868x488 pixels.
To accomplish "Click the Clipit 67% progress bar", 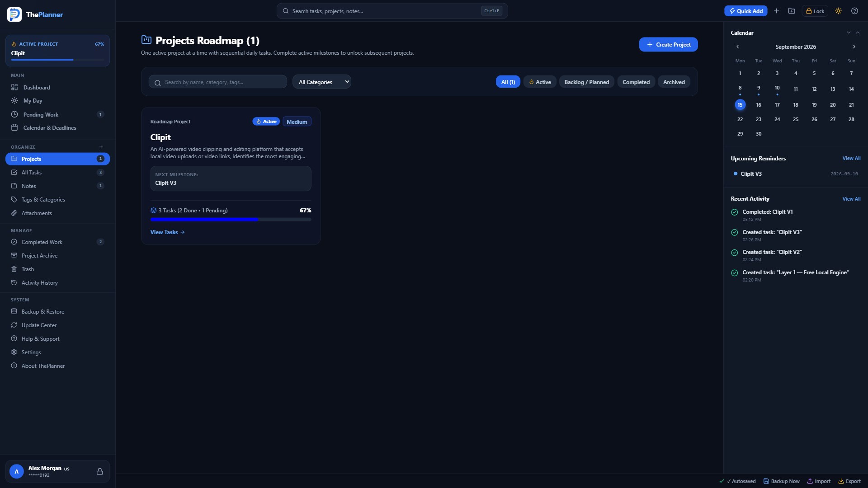I will tap(231, 220).
